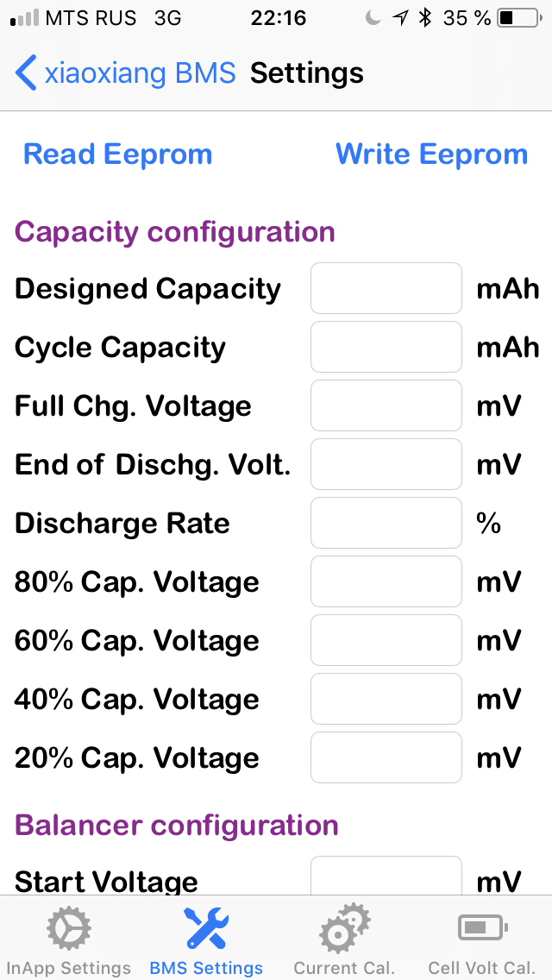Edit the End of Dischg. Volt. field
552x980 pixels.
click(386, 464)
